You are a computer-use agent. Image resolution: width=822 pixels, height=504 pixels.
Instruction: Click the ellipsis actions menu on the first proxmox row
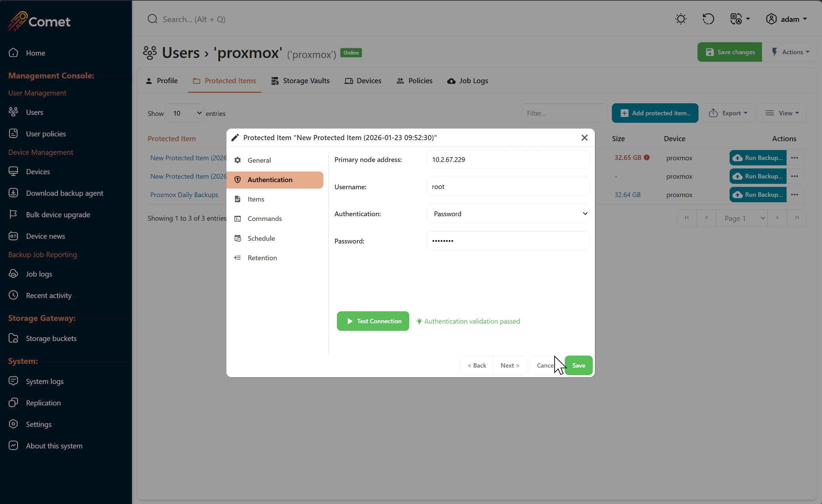click(795, 158)
